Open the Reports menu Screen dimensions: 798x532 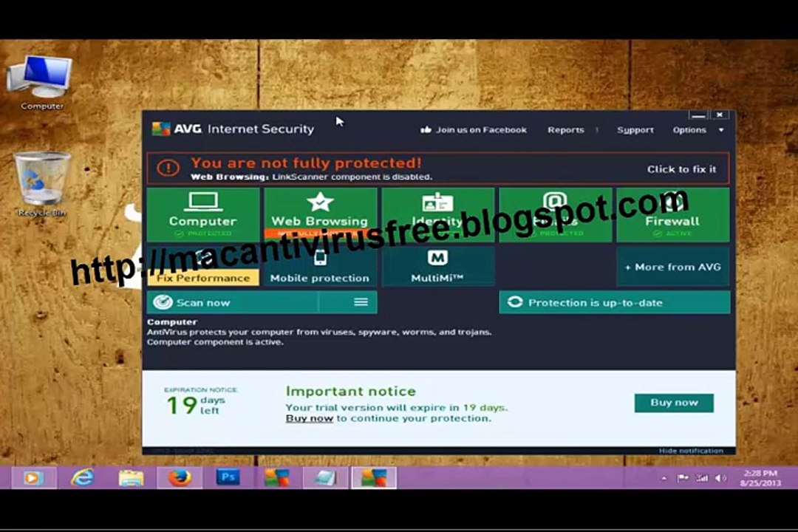(565, 130)
